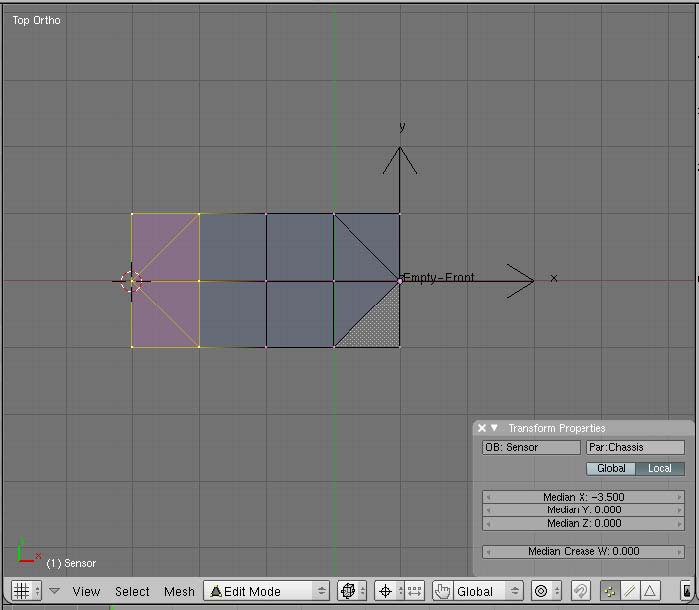
Task: Increase Median X with right arrow
Action: [x=679, y=497]
